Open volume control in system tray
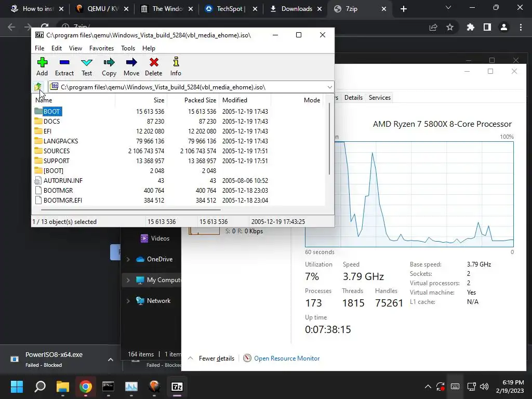Image resolution: width=532 pixels, height=399 pixels. [x=484, y=387]
